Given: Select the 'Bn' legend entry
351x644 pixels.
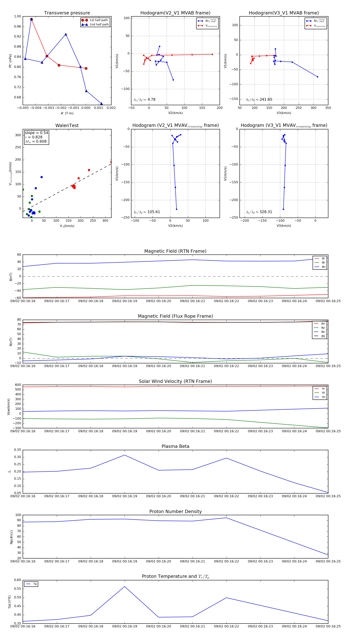Looking at the screenshot, I should click(x=320, y=267).
